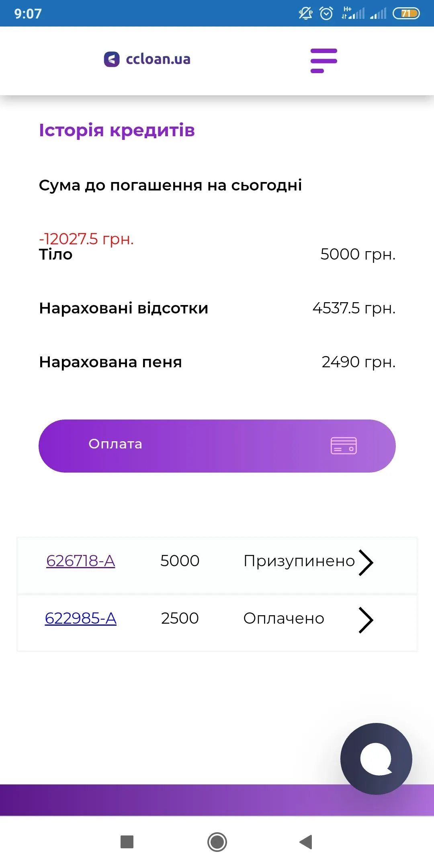This screenshot has height=868, width=434.
Task: Open the purple hamburger menu
Action: (x=323, y=61)
